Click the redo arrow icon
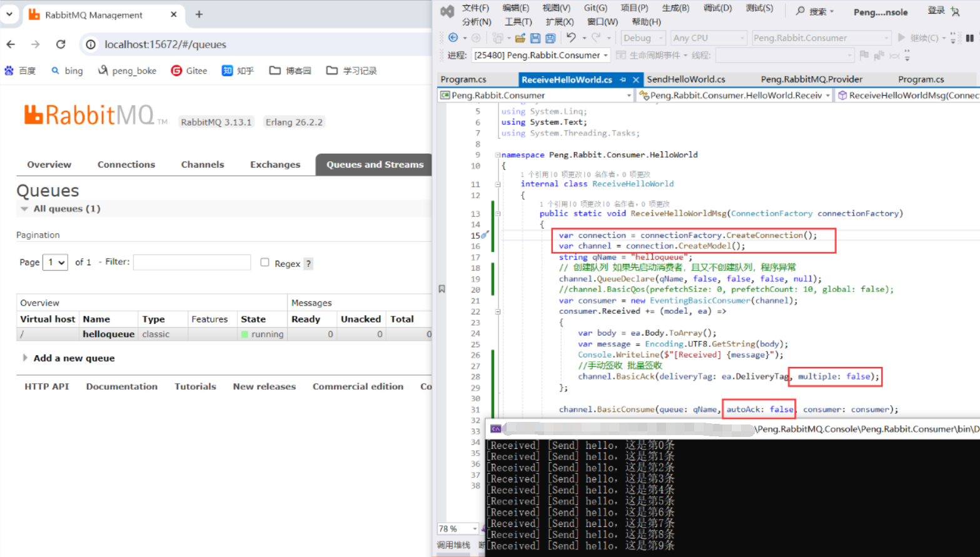The width and height of the screenshot is (980, 557). pyautogui.click(x=596, y=38)
